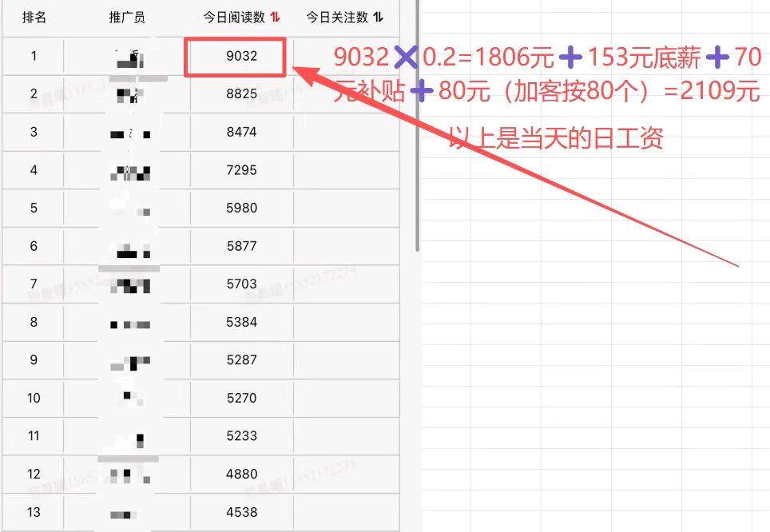770x532 pixels.
Task: Click the rank number 1 cell
Action: (x=34, y=56)
